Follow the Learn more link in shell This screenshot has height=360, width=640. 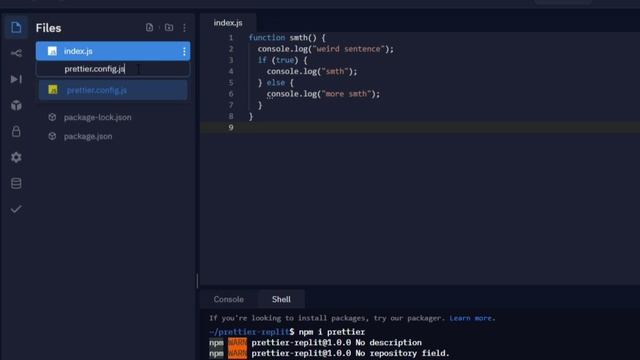(x=470, y=318)
